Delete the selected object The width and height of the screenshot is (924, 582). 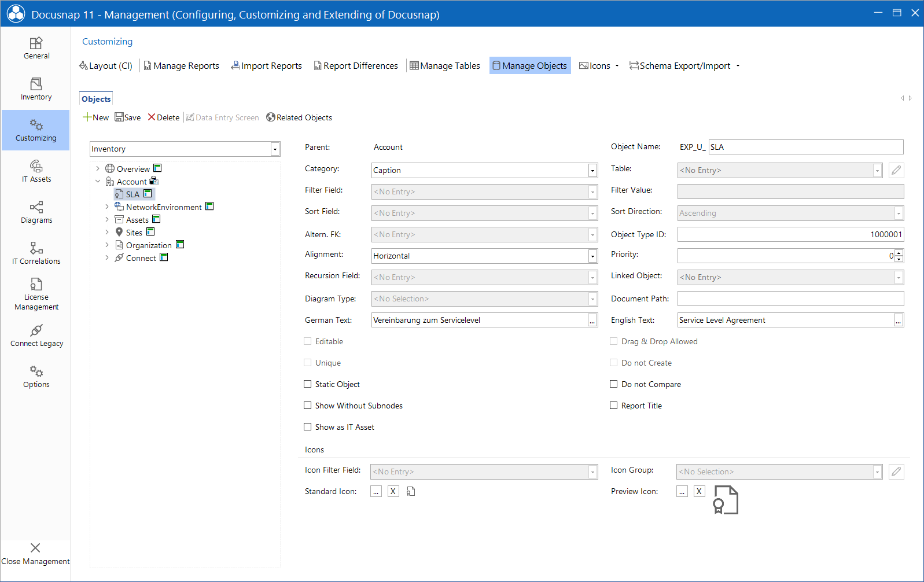coord(164,117)
